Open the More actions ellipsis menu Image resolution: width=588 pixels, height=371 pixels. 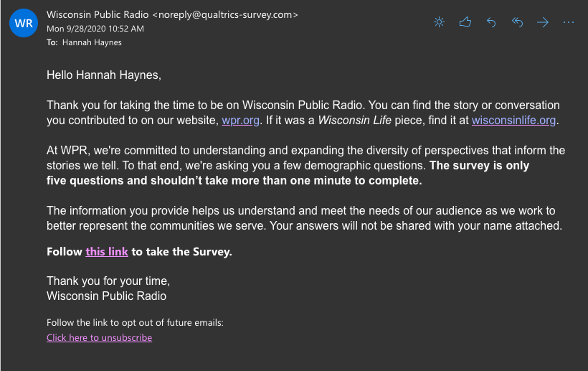click(569, 22)
